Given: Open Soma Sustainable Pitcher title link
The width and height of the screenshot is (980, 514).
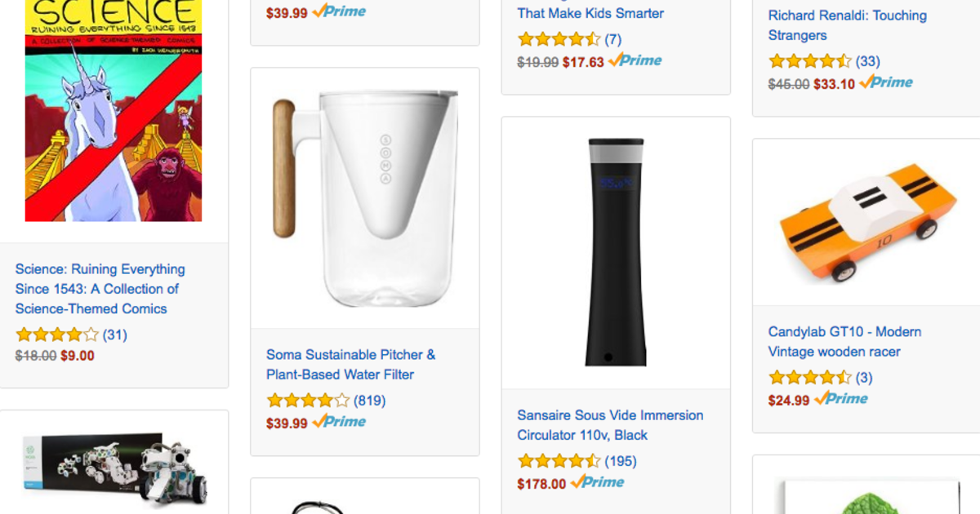Looking at the screenshot, I should point(350,365).
